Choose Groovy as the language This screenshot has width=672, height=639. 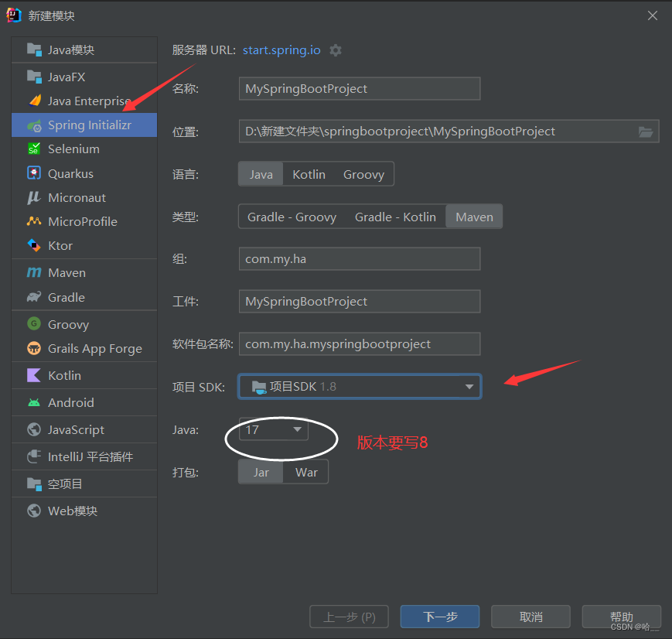[x=364, y=174]
